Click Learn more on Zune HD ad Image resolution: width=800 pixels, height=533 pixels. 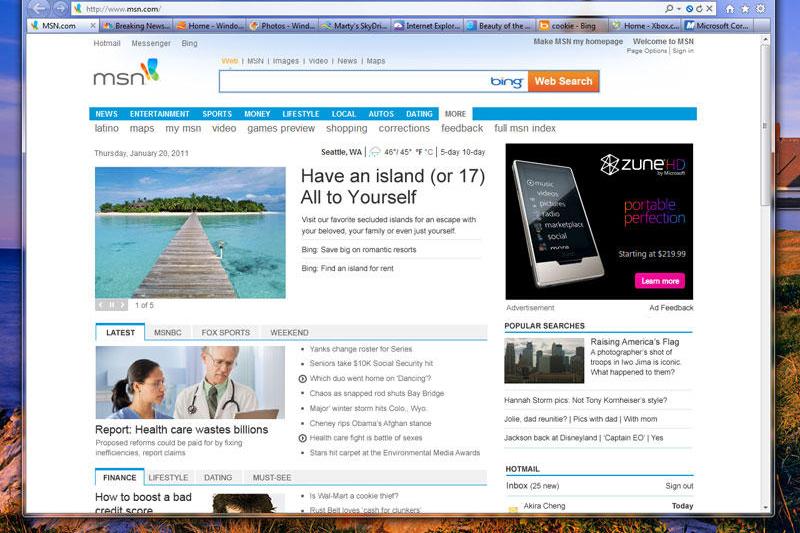click(659, 281)
